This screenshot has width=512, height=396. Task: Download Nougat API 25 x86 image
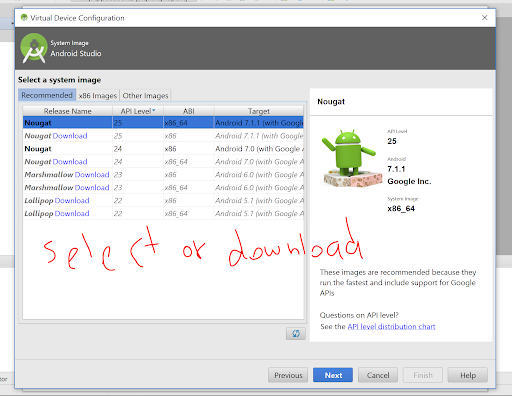point(70,136)
